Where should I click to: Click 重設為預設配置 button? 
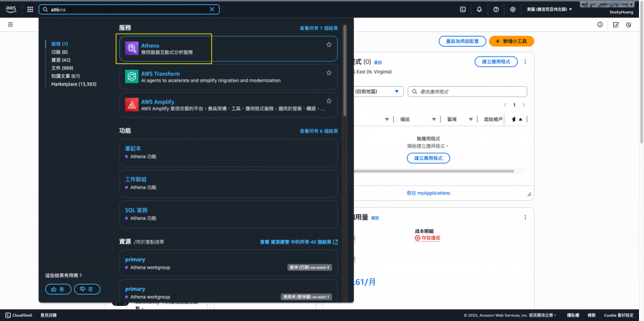pos(462,41)
